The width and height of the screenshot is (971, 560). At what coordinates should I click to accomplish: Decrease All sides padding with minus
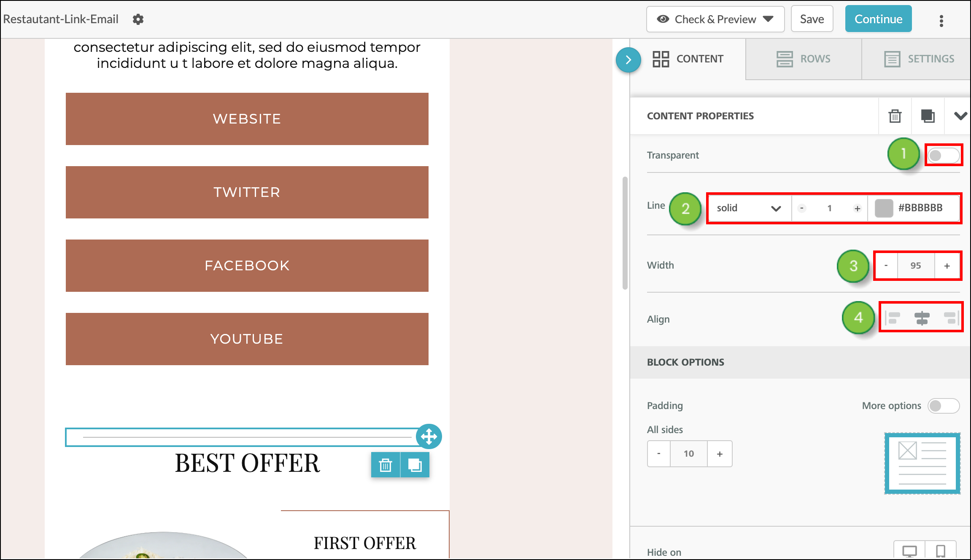coord(659,454)
